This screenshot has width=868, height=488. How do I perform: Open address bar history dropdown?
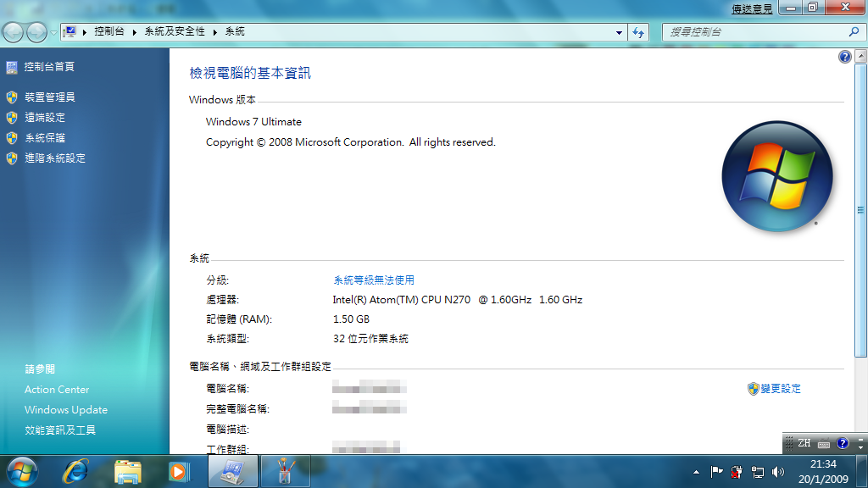[x=619, y=33]
